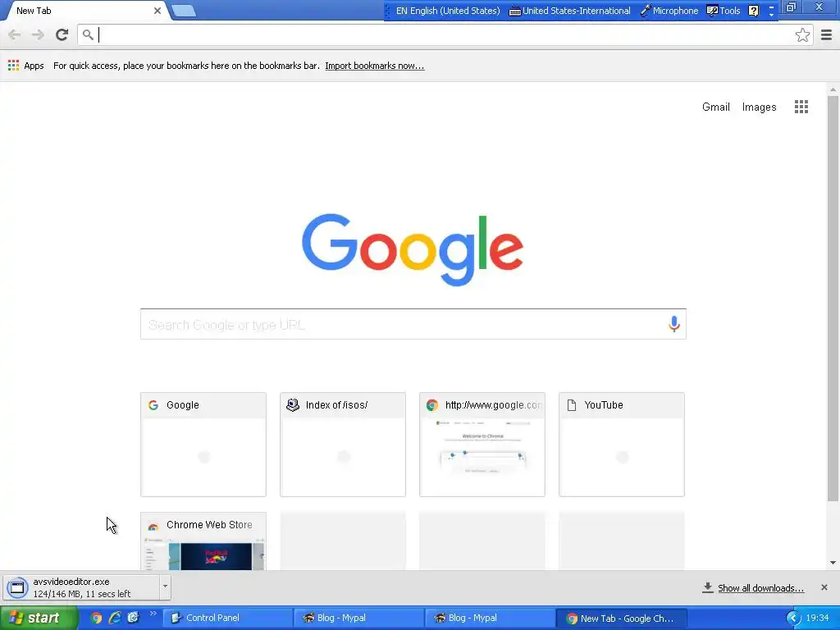Click the Import bookmarks now link
The width and height of the screenshot is (840, 630).
(374, 66)
